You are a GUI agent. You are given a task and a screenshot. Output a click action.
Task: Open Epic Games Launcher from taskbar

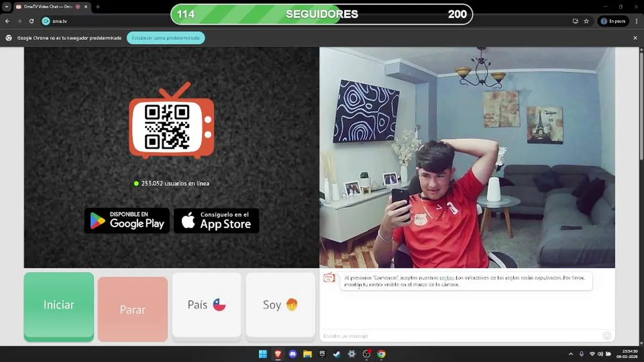coord(322,354)
